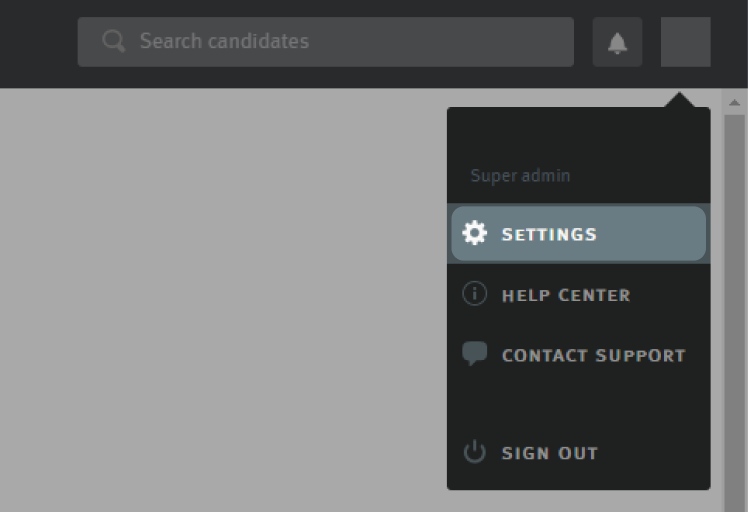Click the Sign Out power icon
This screenshot has width=748, height=512.
pos(474,452)
